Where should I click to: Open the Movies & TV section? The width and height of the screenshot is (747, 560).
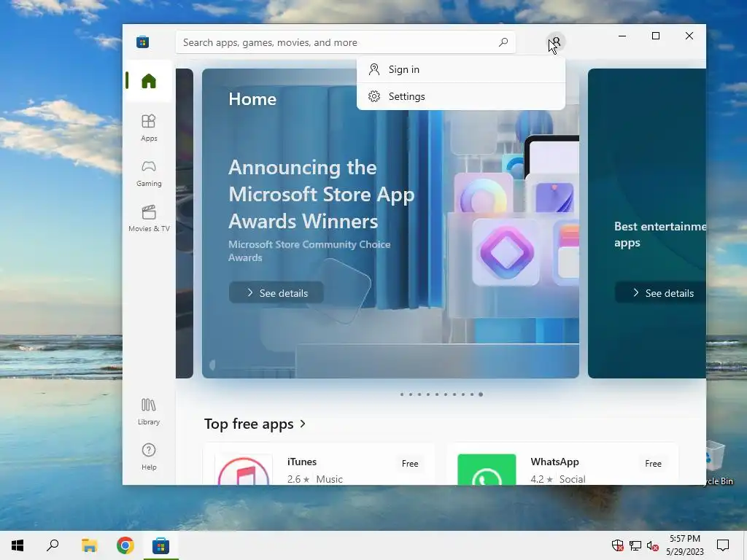click(x=149, y=218)
